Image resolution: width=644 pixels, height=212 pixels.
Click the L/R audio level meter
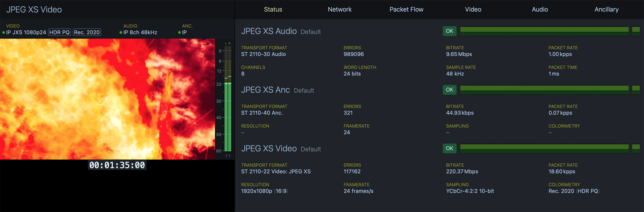(228, 99)
